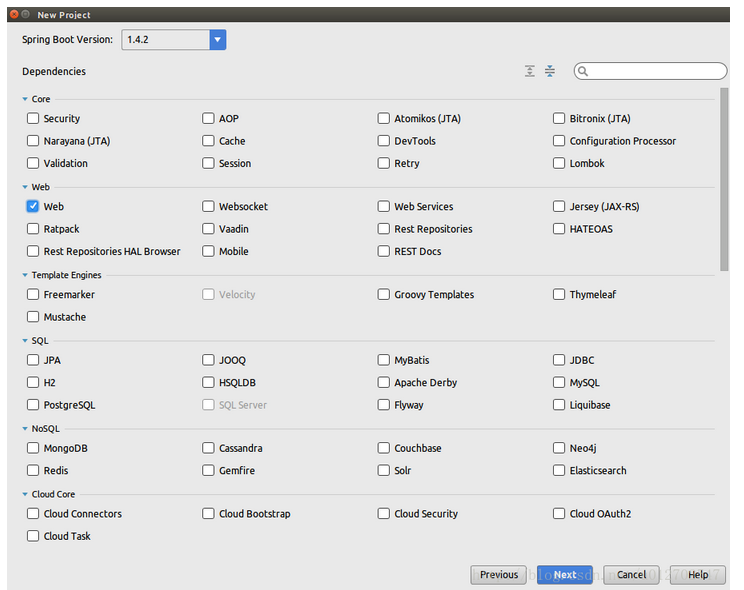This screenshot has width=744, height=590.
Task: Check the HSQLDB dependency
Action: pos(208,382)
